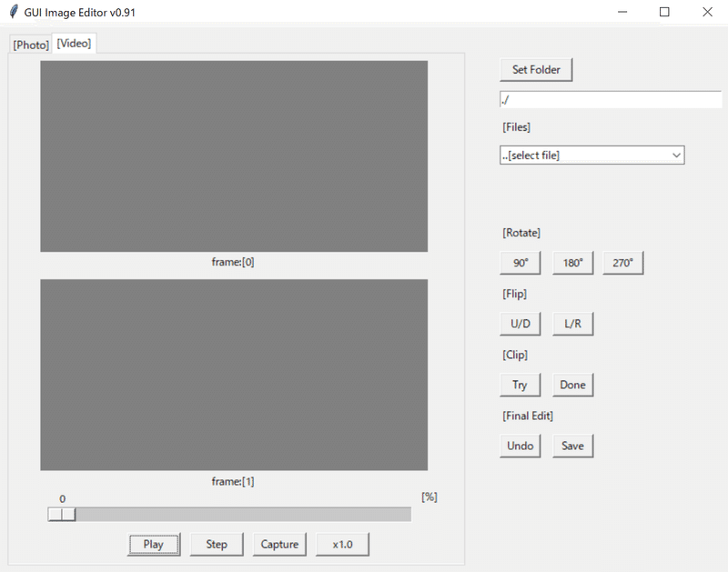728x572 pixels.
Task: Click the [%] label beside the slider
Action: [x=430, y=497]
